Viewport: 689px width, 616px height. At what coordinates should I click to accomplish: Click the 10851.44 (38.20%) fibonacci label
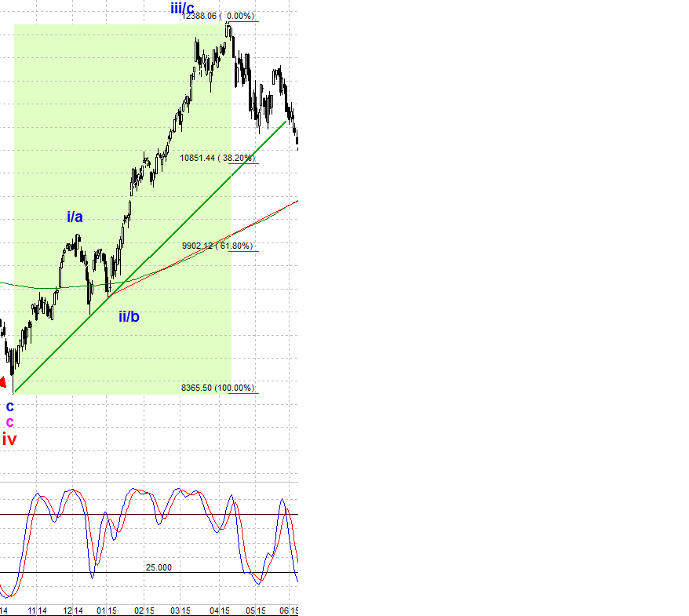click(x=217, y=156)
